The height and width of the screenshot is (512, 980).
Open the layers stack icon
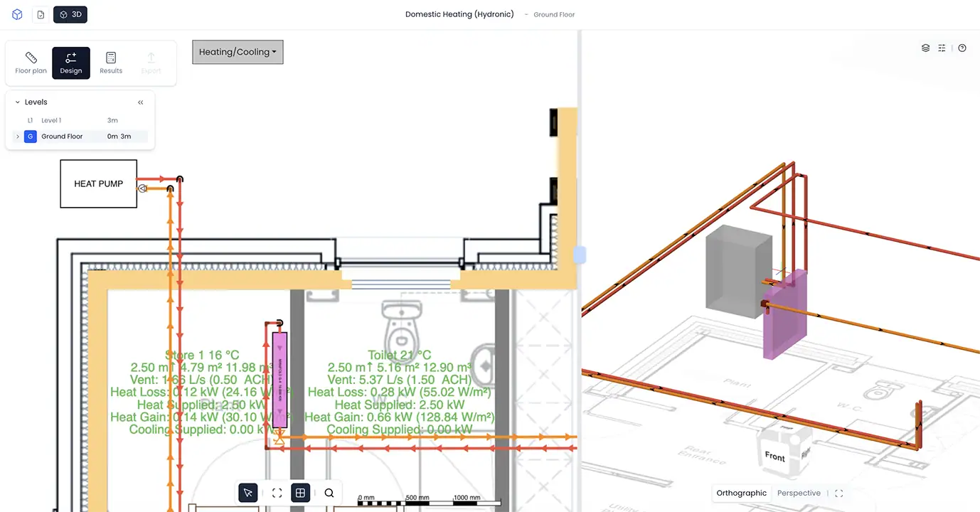point(925,48)
